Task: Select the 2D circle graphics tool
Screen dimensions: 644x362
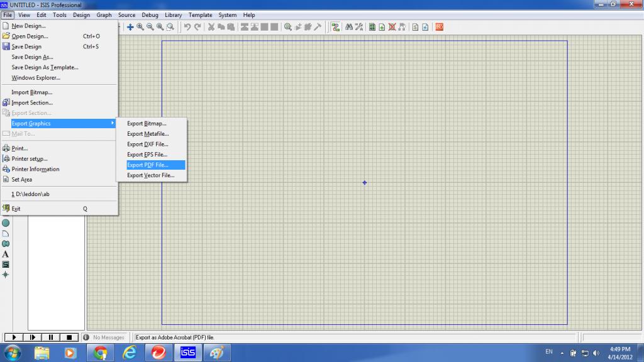Action: [x=6, y=223]
